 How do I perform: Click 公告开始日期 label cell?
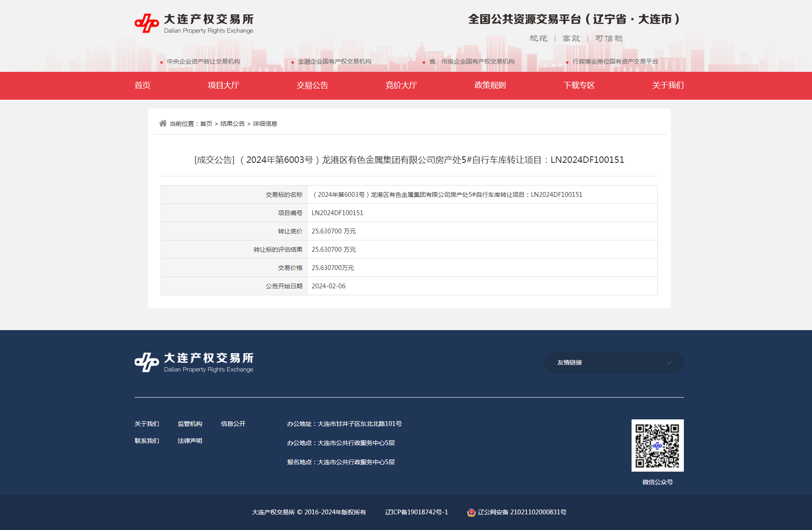(234, 286)
